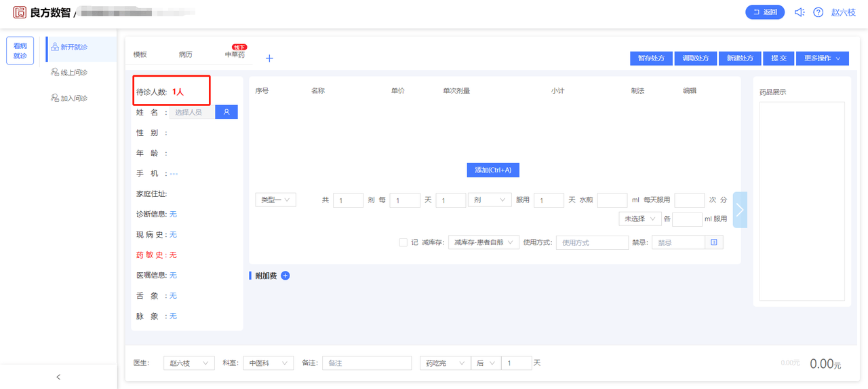The width and height of the screenshot is (868, 389).
Task: Add a new prescription tab with plus icon
Action: (x=269, y=58)
